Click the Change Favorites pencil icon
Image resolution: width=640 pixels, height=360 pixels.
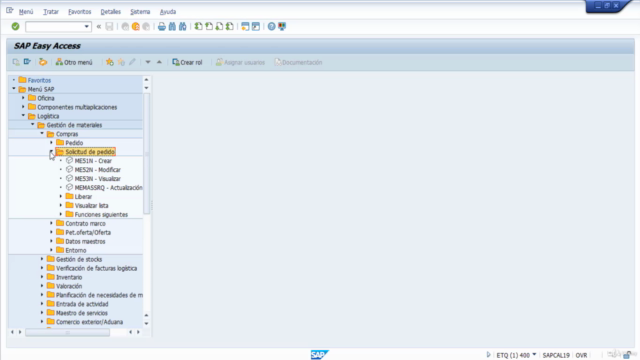tap(132, 62)
